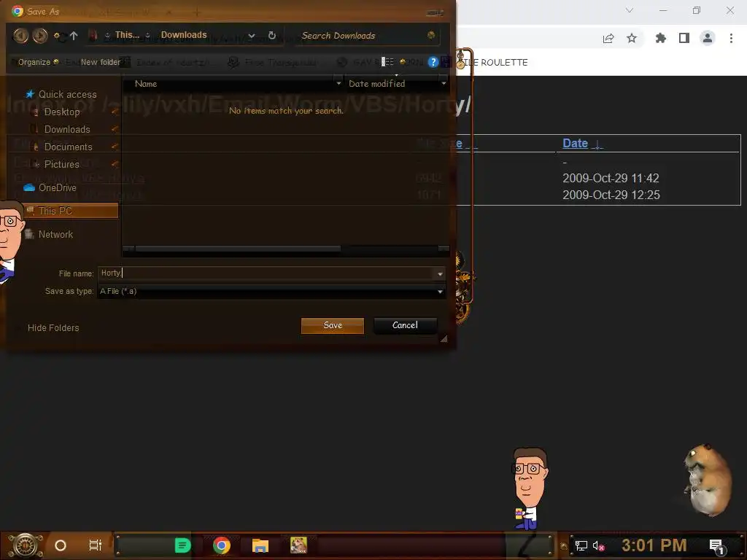Open Chrome extensions puzzle icon

point(660,38)
